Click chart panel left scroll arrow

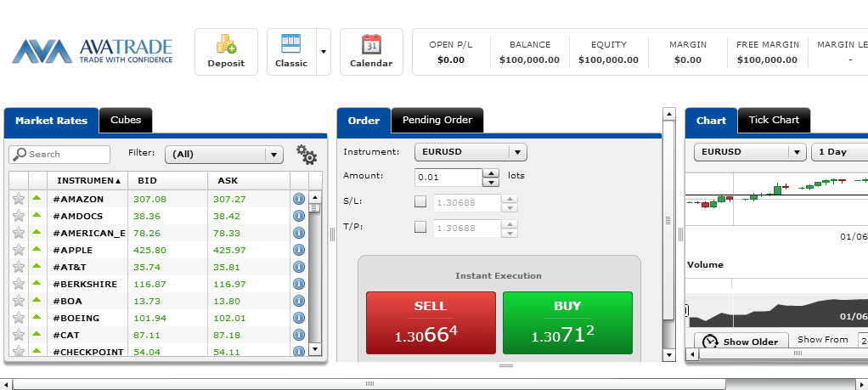click(692, 353)
